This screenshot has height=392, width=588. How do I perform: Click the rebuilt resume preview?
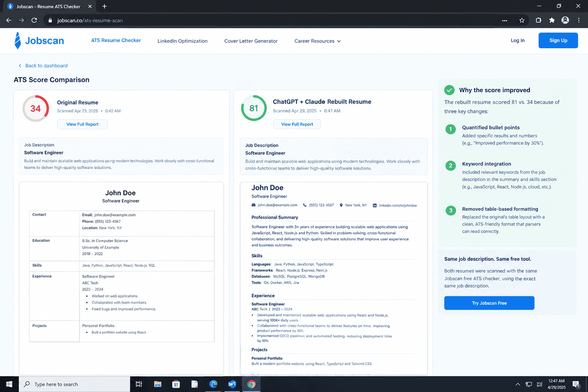pyautogui.click(x=333, y=278)
